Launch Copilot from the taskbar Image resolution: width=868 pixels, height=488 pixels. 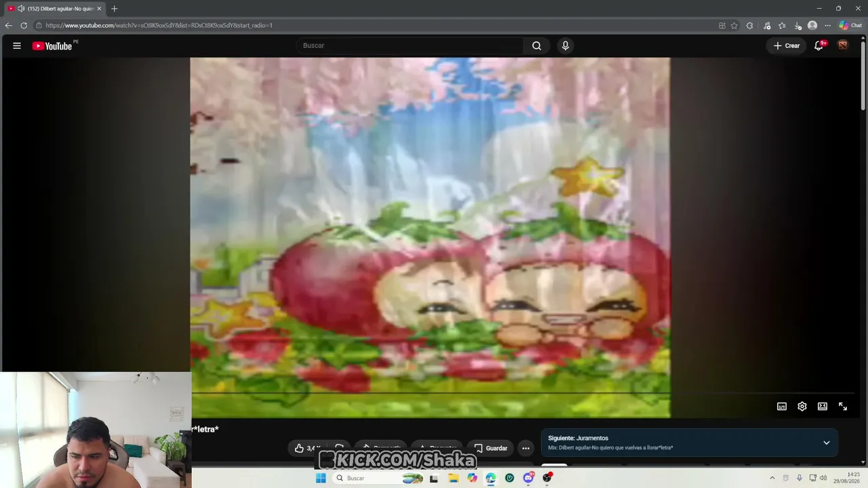coord(472,478)
